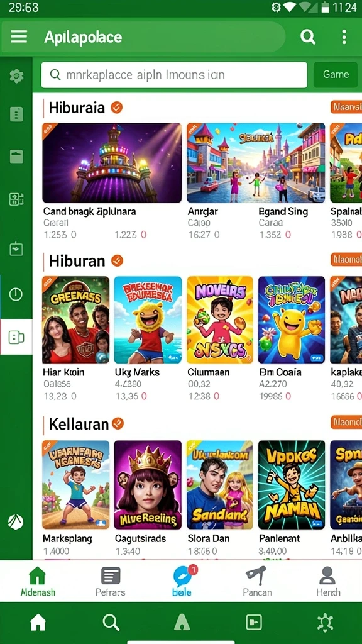Screen dimensions: 362x644
Task: Click the green Game button
Action: click(336, 74)
